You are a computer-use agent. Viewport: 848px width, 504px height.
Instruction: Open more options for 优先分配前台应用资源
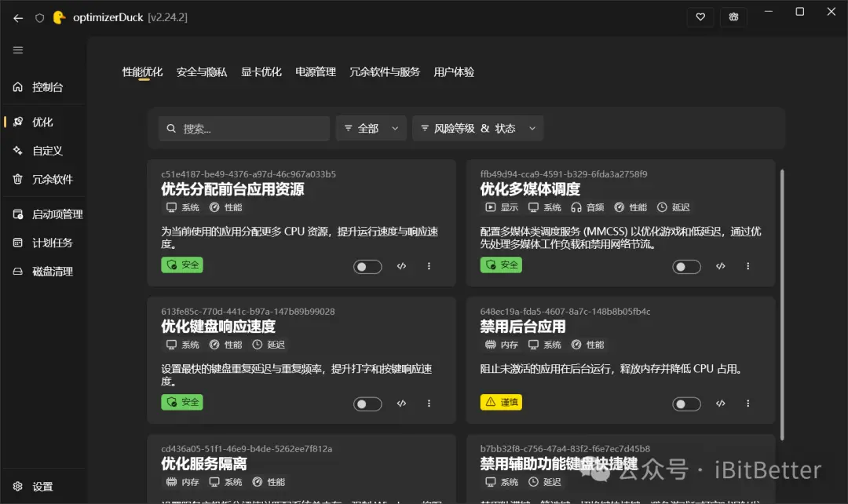tap(429, 266)
